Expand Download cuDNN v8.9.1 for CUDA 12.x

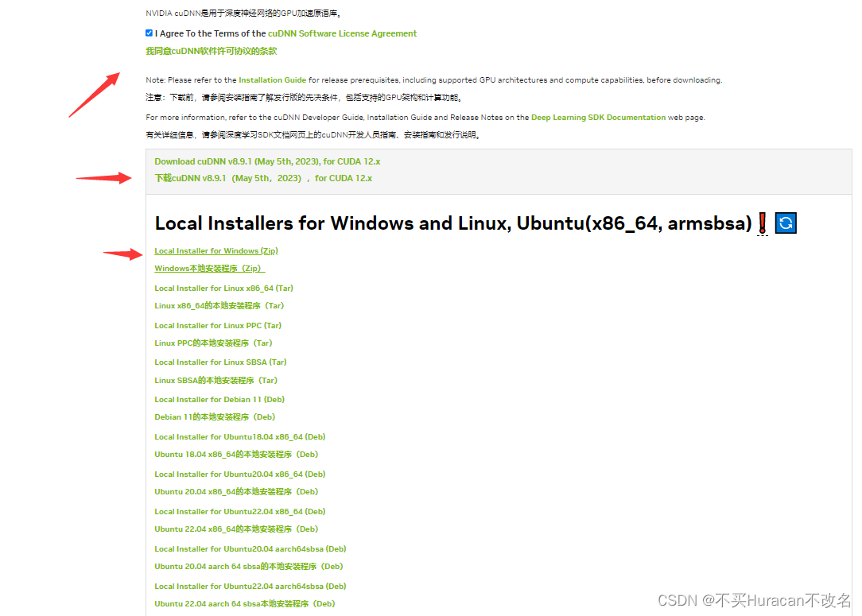267,161
